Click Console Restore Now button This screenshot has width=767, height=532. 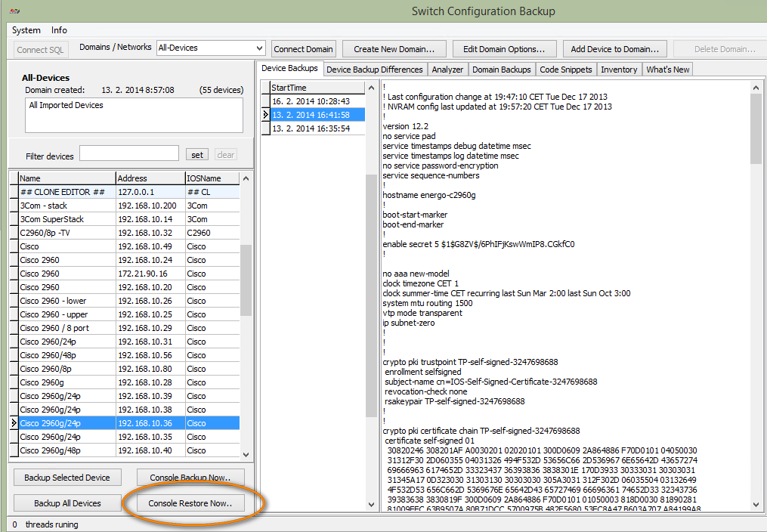[190, 503]
